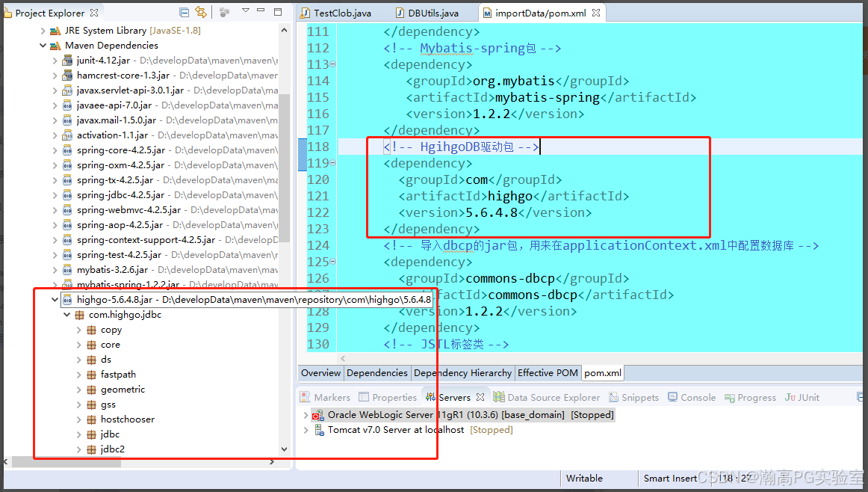
Task: Maximize the Project Explorer panel
Action: pyautogui.click(x=278, y=12)
